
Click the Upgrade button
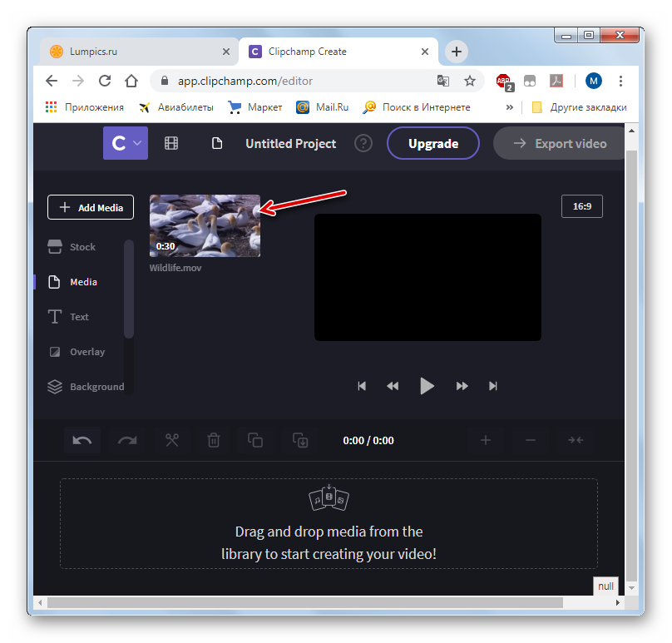[x=432, y=143]
